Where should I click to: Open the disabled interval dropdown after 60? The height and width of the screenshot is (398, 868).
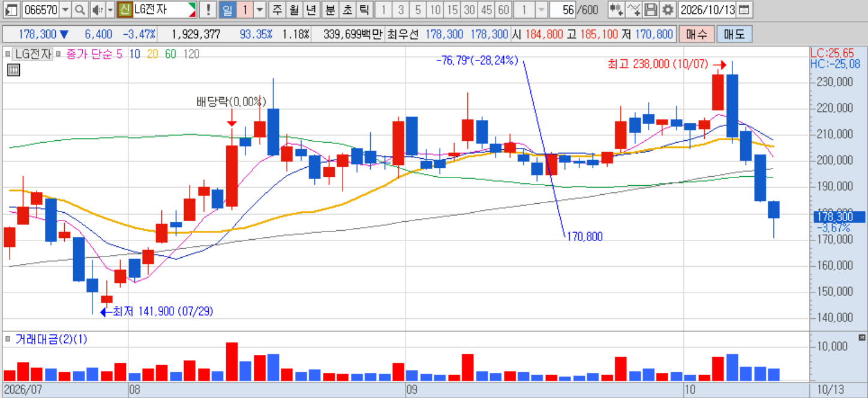coord(541,10)
